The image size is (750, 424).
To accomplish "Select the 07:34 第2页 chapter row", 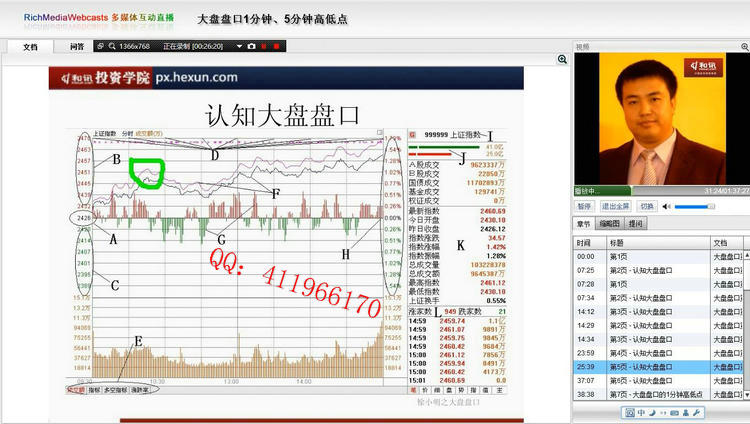I will pos(658,298).
